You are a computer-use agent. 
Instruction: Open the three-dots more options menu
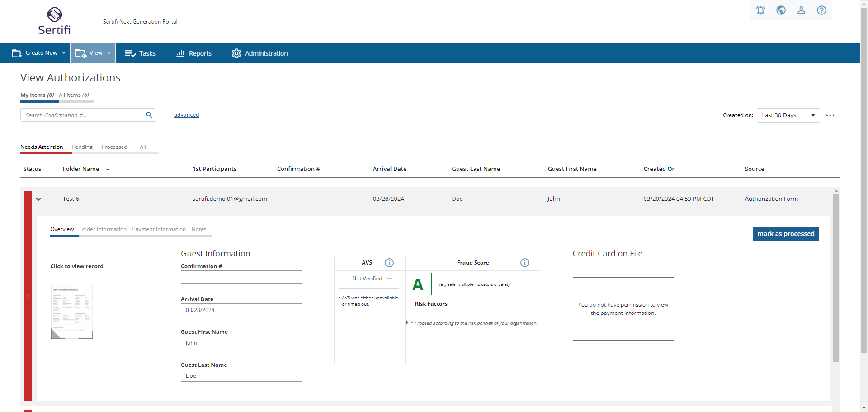pos(830,115)
